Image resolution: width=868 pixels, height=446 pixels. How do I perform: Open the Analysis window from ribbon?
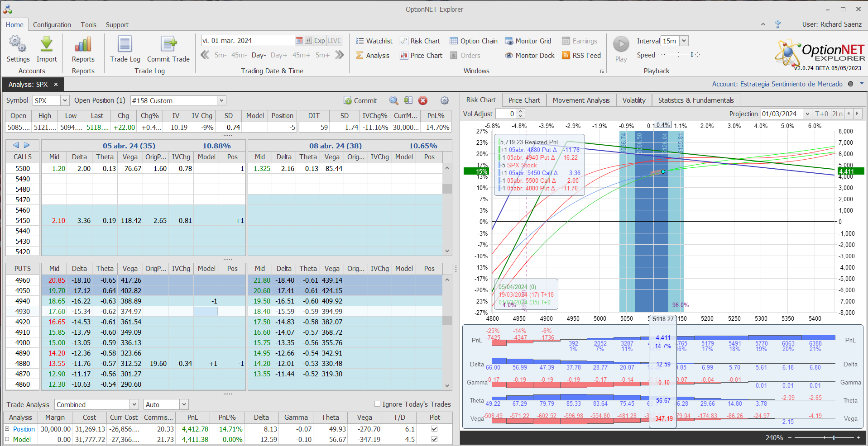tap(372, 55)
